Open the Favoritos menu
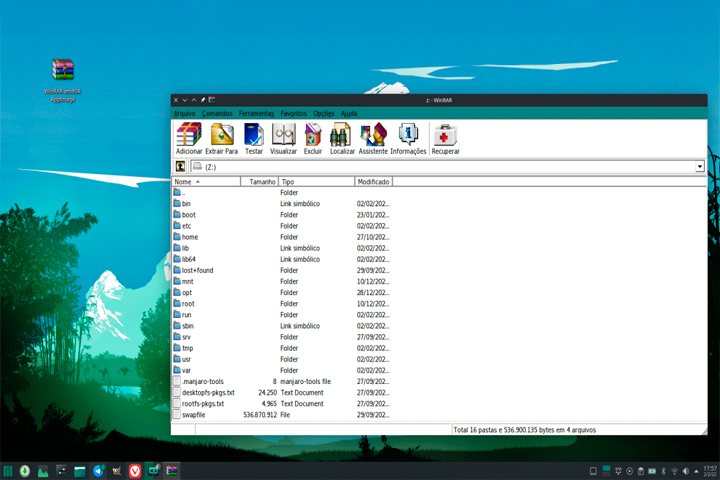The width and height of the screenshot is (720, 480). click(x=293, y=113)
